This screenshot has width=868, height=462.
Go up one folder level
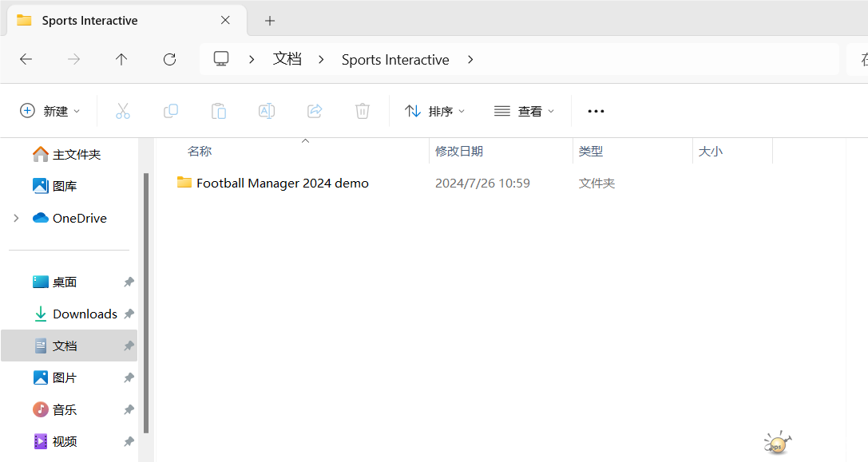121,59
